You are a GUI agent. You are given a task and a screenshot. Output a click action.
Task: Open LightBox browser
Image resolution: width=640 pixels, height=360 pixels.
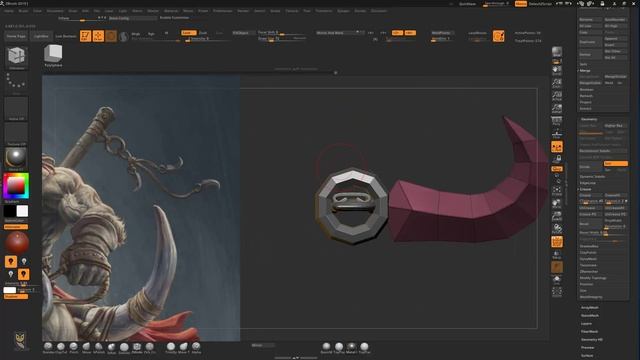pos(41,36)
